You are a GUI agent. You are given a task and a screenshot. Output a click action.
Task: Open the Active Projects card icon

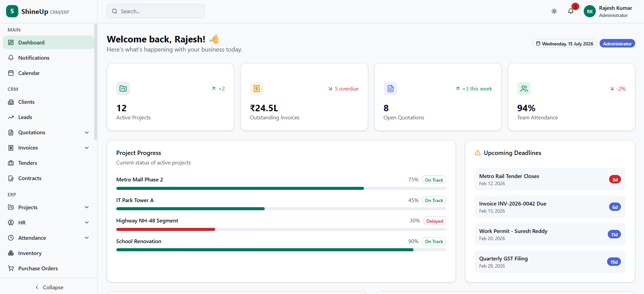(x=123, y=89)
